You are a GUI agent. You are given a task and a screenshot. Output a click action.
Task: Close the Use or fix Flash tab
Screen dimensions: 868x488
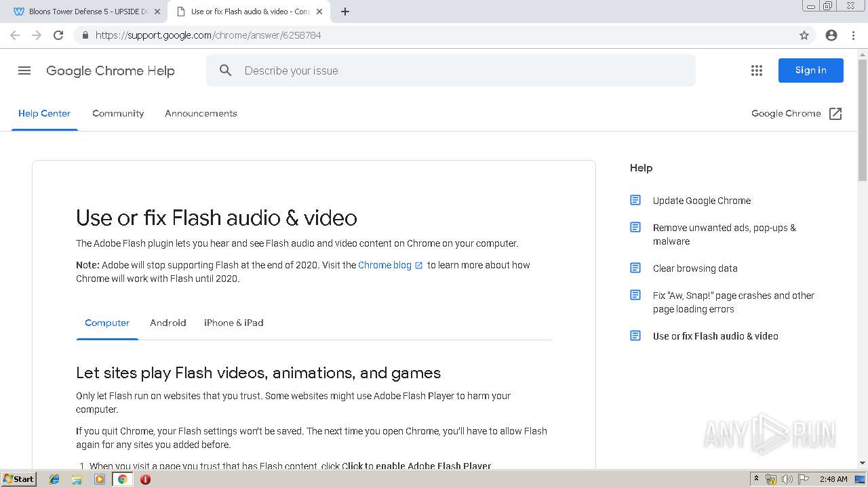tap(319, 12)
